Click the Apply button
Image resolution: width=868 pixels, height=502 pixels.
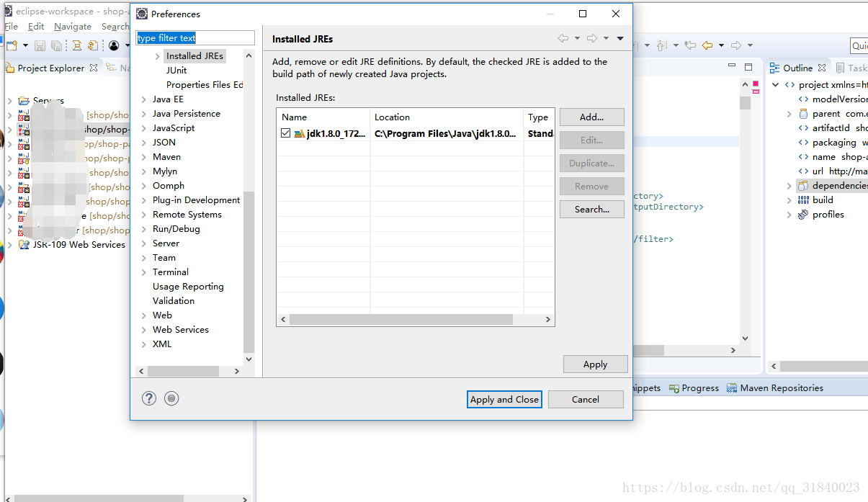click(595, 364)
